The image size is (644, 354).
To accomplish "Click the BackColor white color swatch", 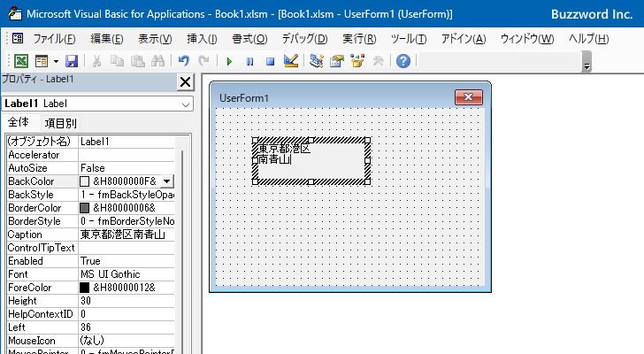I will pos(84,181).
